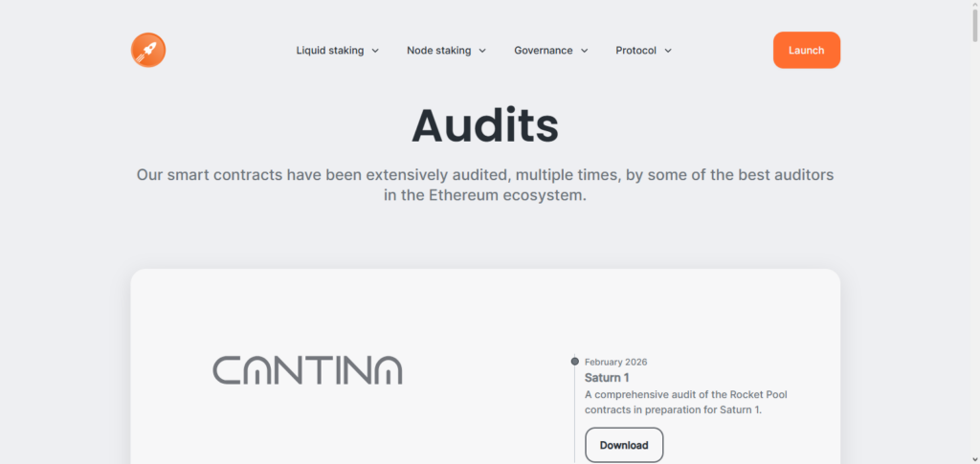Click the February 2026 date label
Screen dimensions: 980x464
click(x=615, y=362)
